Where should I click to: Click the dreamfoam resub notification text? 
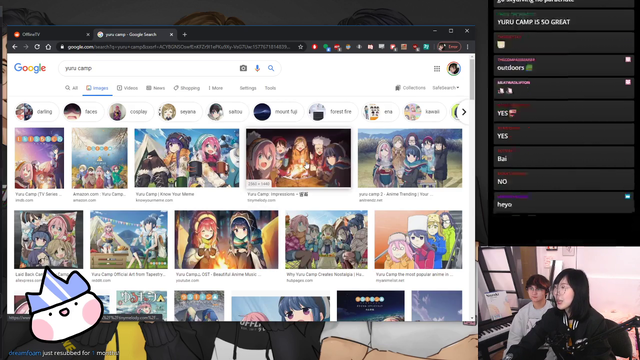64,353
